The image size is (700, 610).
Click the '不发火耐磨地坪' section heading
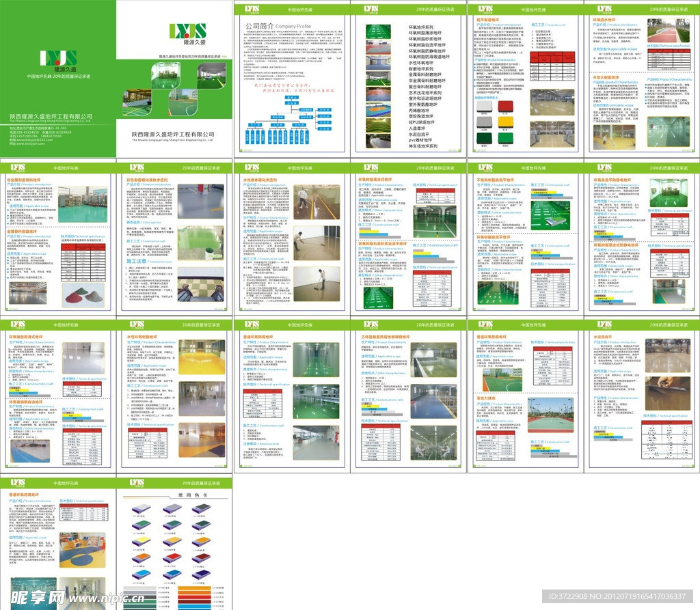[x=606, y=77]
